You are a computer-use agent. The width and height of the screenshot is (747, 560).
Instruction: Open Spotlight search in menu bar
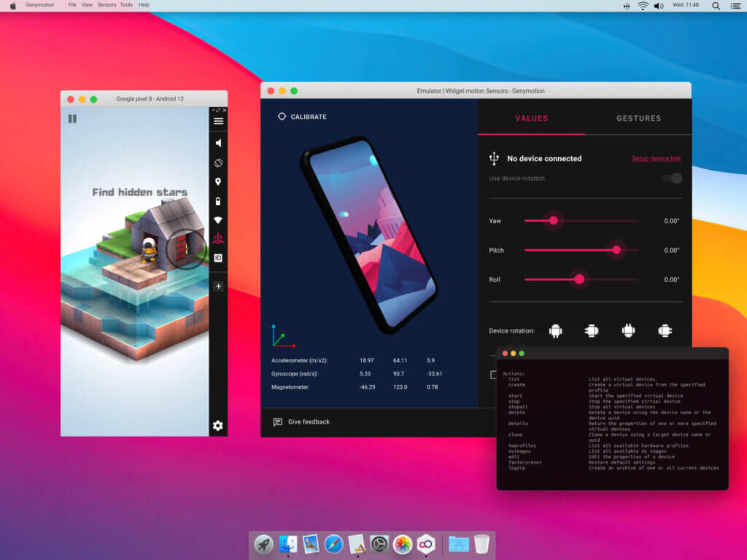[x=716, y=6]
